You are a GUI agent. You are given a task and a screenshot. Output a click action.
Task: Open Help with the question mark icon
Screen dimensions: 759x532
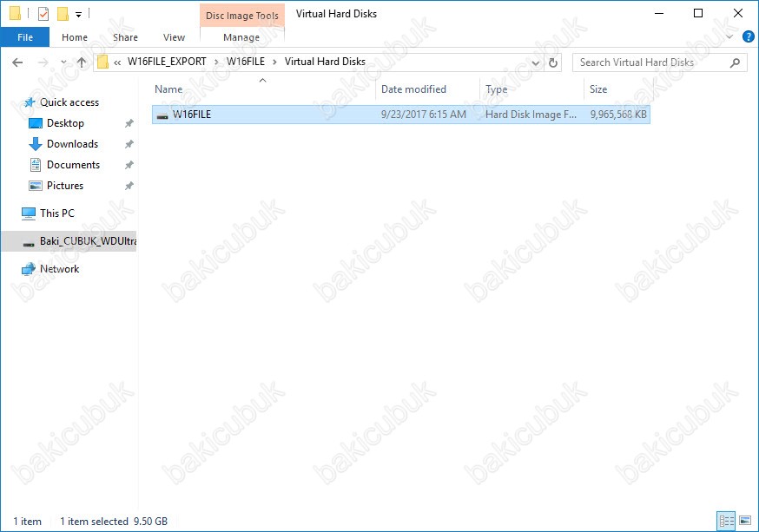pos(748,36)
